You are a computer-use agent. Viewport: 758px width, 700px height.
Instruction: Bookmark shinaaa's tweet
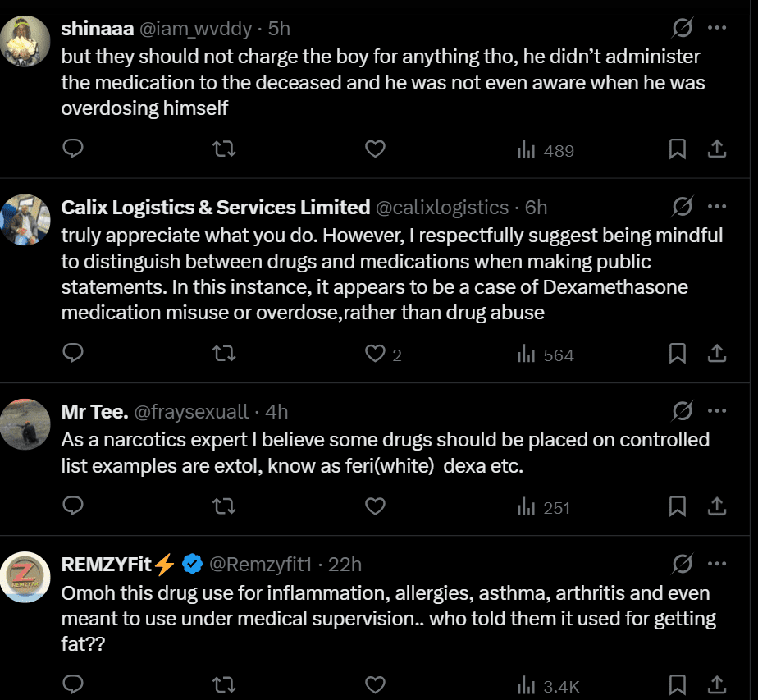pyautogui.click(x=678, y=149)
